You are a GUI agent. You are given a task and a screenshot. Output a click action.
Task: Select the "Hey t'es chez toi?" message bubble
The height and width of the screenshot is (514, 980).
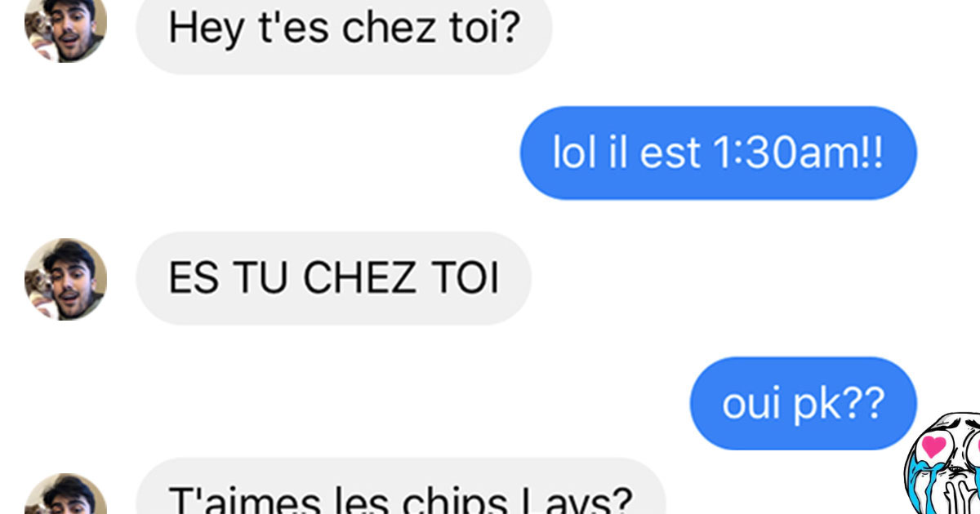tap(344, 31)
